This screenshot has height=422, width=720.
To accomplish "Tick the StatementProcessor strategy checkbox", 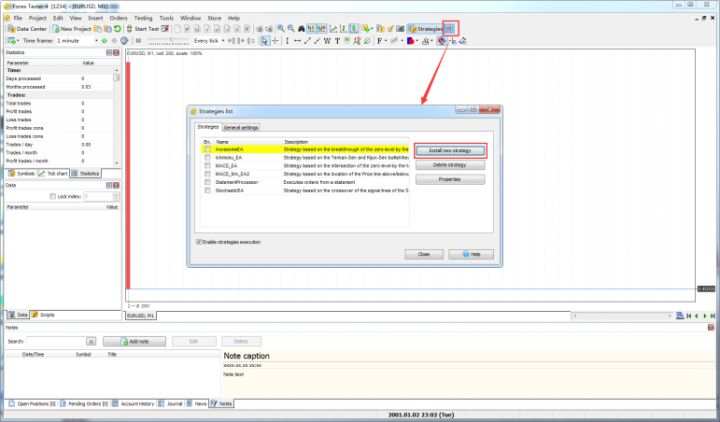I will click(208, 182).
